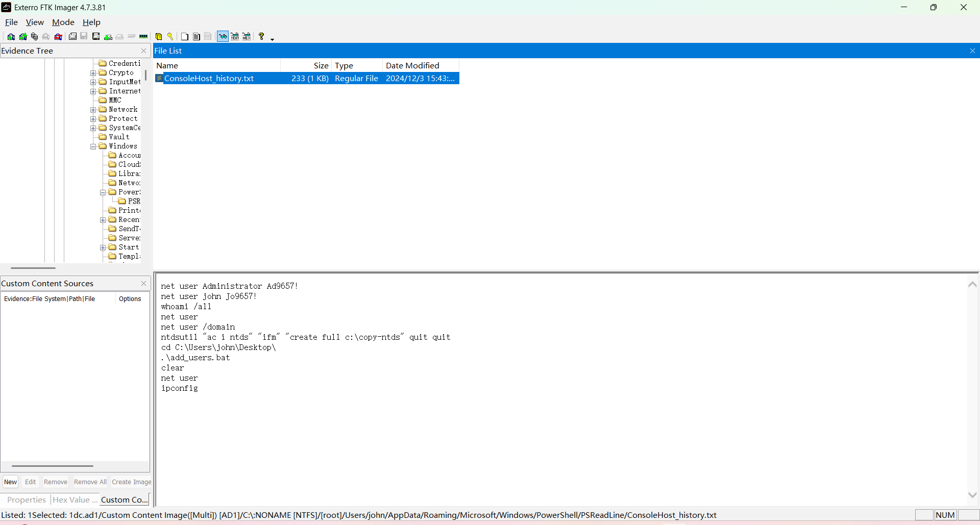Click the Create Disk Image toolbar icon
This screenshot has height=525, width=980.
click(73, 37)
